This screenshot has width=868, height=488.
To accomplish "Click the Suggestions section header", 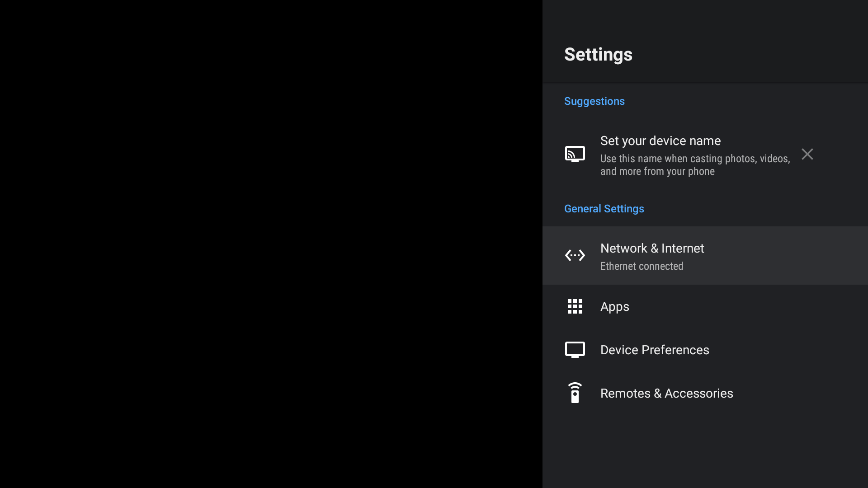I will 594,101.
